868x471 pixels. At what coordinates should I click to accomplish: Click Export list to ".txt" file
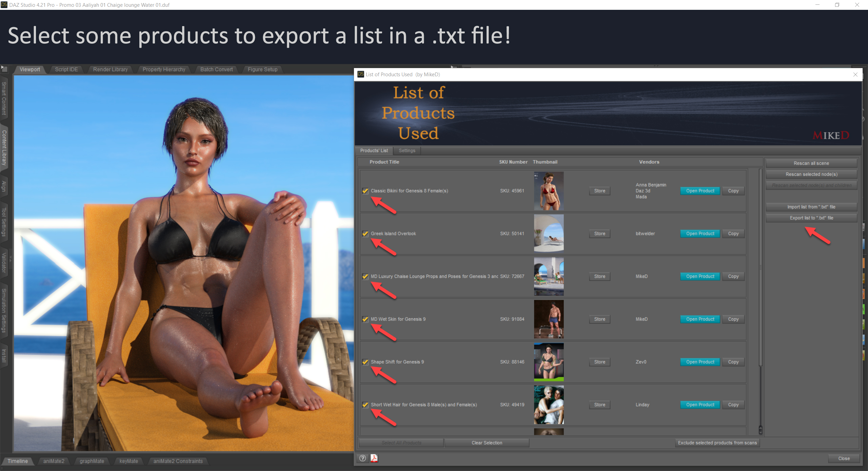[x=811, y=218]
